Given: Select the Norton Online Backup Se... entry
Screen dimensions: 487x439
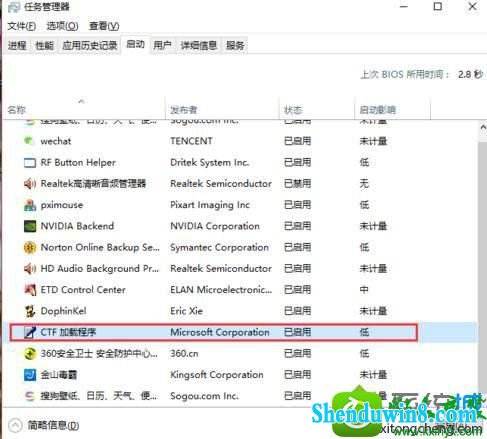Looking at the screenshot, I should click(x=100, y=248).
